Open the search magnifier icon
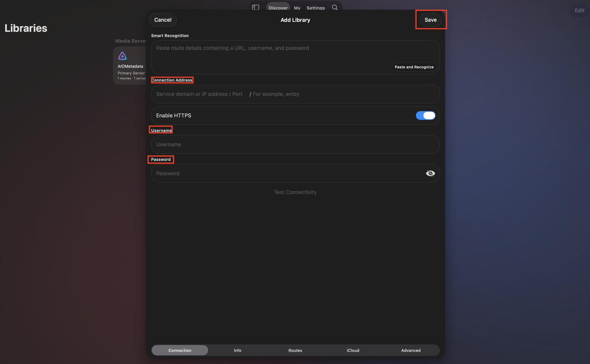 click(335, 7)
